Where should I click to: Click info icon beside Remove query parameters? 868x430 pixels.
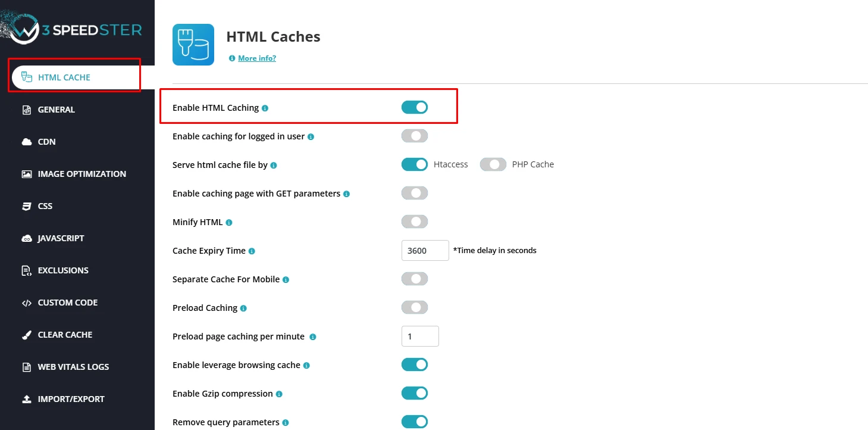(x=286, y=423)
